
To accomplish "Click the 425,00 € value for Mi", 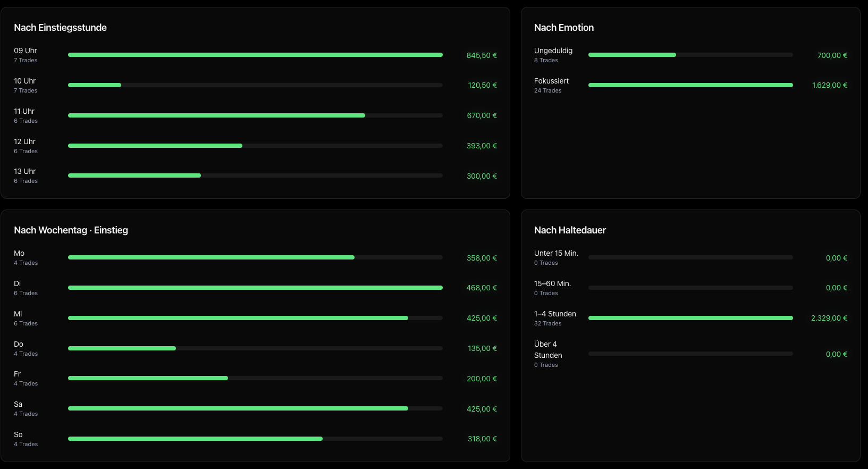I will pos(482,318).
